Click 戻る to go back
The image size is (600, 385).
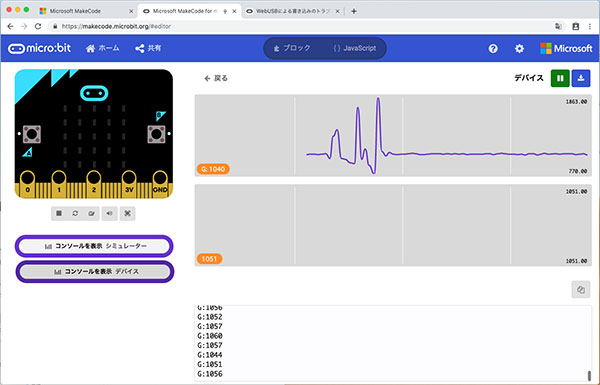point(216,78)
